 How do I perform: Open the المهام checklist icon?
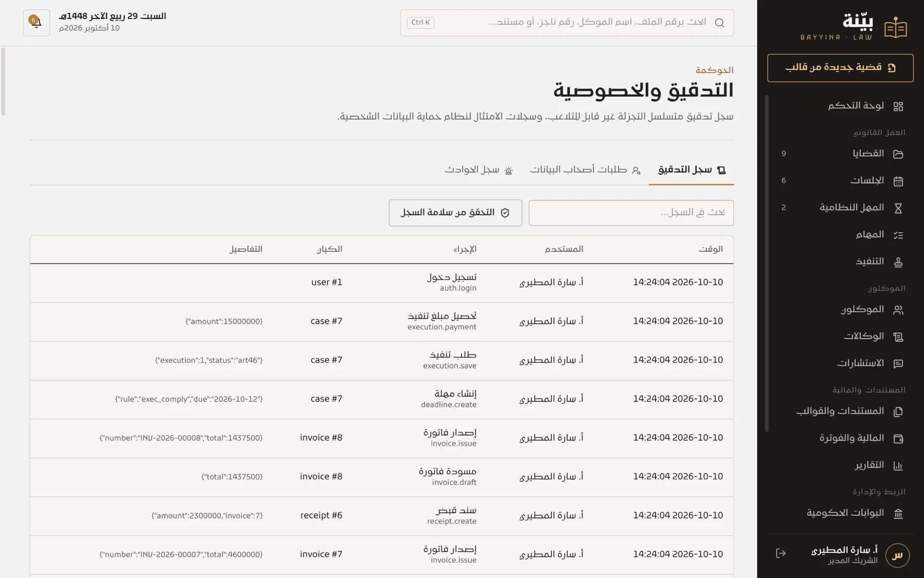(x=898, y=235)
